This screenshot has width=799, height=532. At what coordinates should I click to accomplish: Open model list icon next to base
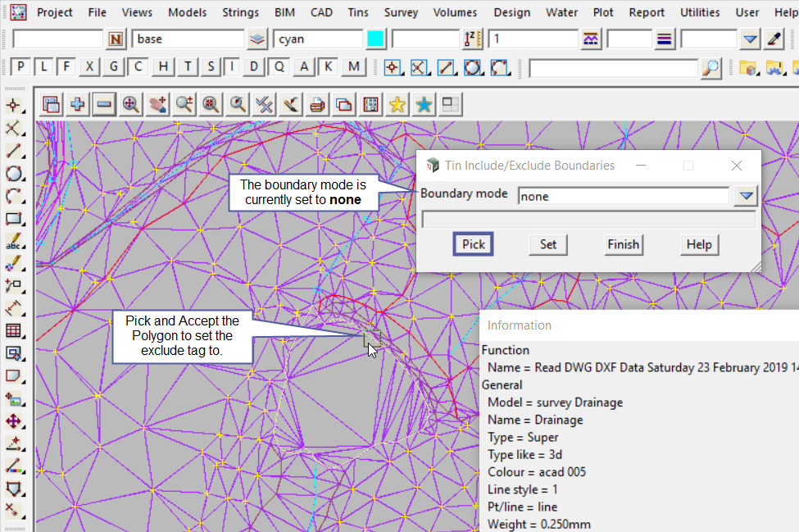pyautogui.click(x=258, y=39)
